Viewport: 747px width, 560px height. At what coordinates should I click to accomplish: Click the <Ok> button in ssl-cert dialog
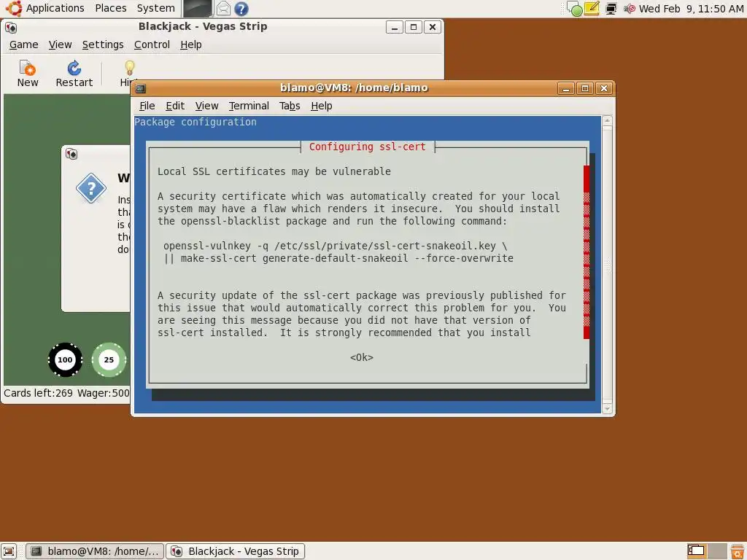(x=362, y=357)
